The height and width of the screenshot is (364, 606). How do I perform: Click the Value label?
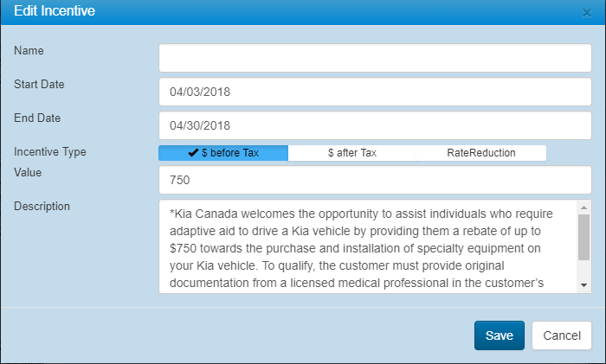[x=29, y=172]
